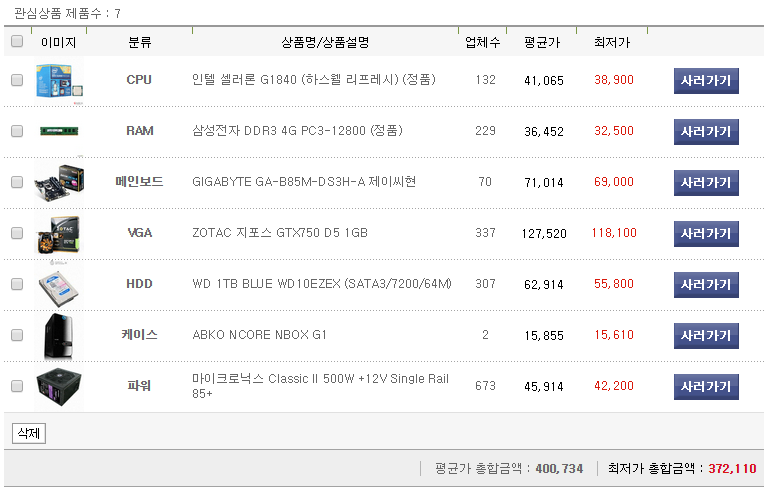Select the VGA row checkbox
The image size is (770, 497).
pos(17,233)
